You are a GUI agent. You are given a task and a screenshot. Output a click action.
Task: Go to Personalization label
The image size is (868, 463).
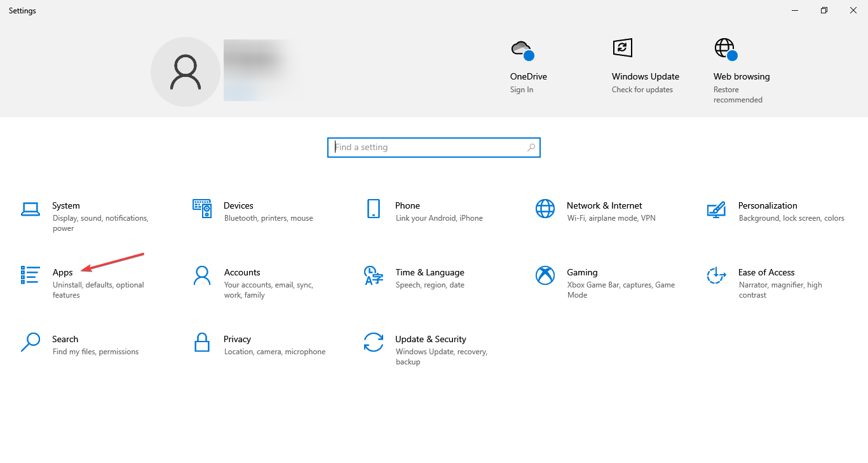[x=768, y=205]
